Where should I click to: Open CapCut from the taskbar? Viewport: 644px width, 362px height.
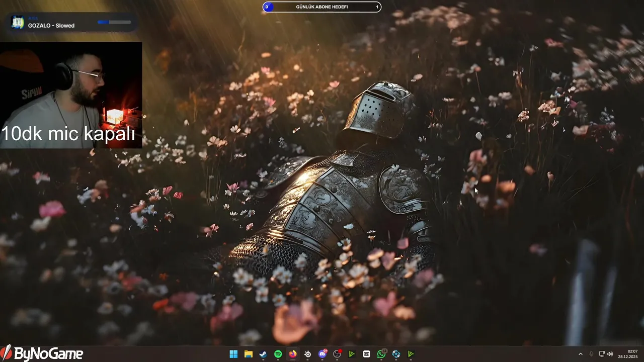coord(367,354)
